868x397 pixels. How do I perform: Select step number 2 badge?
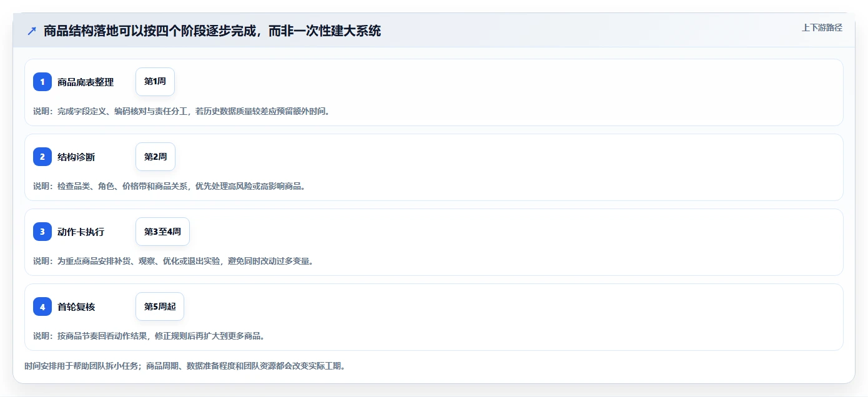click(42, 157)
